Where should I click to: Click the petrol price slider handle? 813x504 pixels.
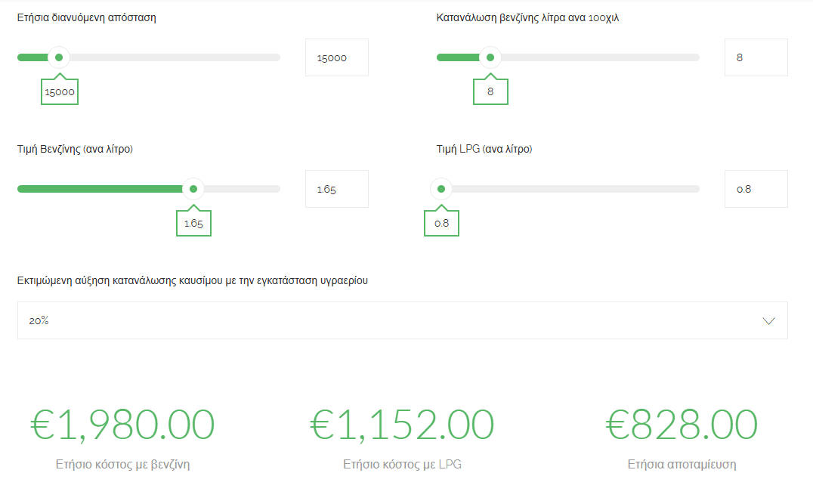(193, 189)
